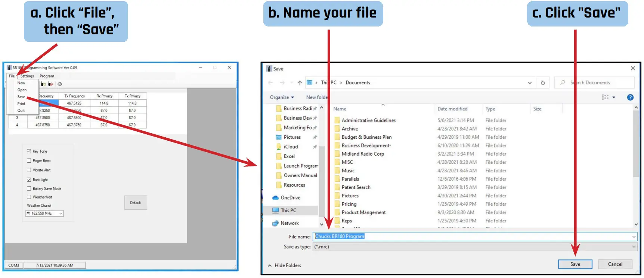Click the Default button
The image size is (644, 278).
136,203
